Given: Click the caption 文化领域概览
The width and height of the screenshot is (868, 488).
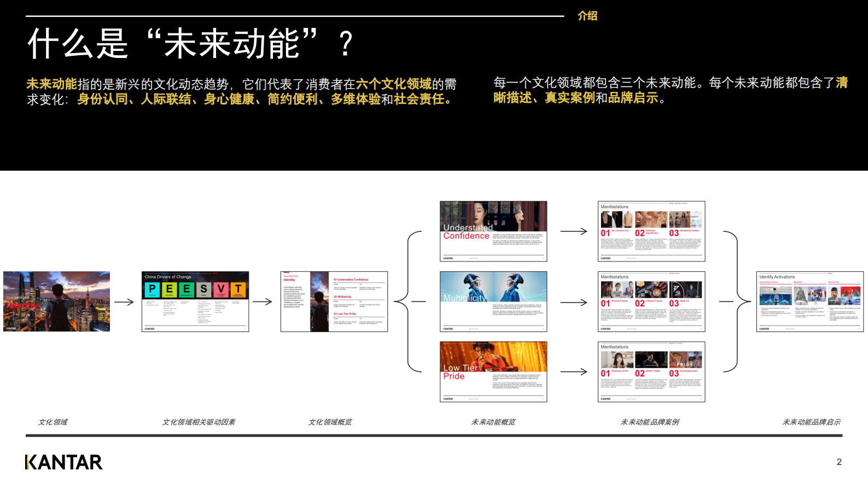Looking at the screenshot, I should [330, 422].
